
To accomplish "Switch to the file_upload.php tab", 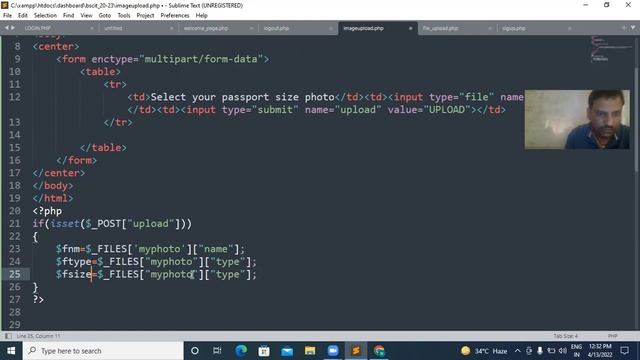I will pos(440,28).
